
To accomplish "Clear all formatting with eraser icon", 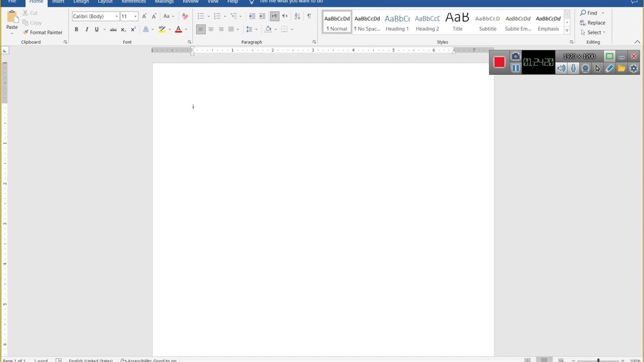I will point(185,17).
